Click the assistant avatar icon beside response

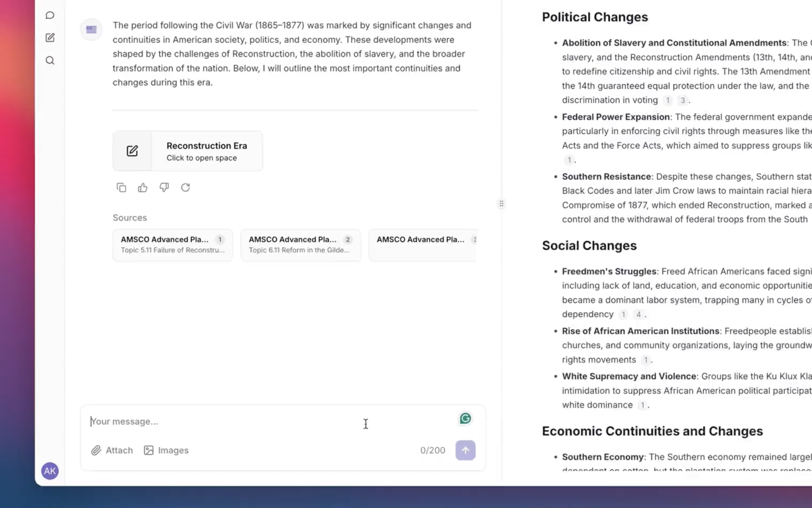pyautogui.click(x=91, y=30)
